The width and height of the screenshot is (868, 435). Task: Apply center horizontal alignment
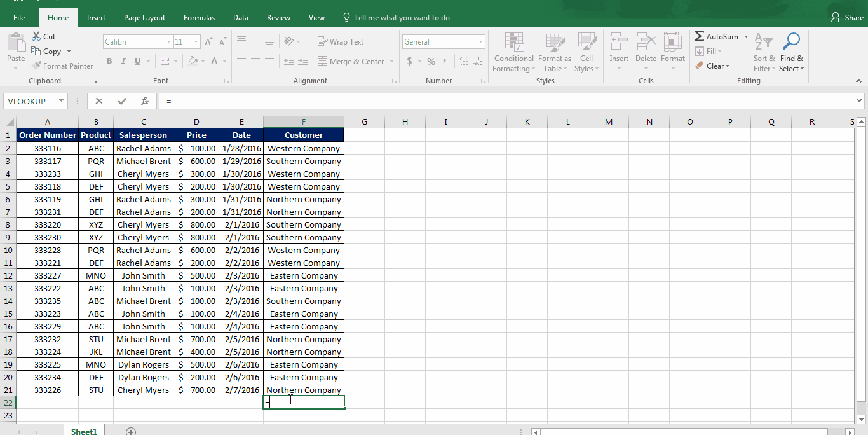click(255, 61)
